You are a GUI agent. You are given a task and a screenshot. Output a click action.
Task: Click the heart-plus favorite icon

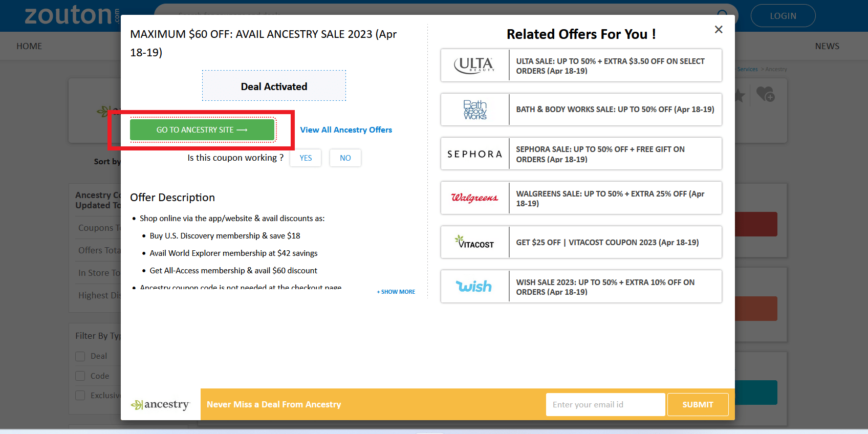point(765,94)
